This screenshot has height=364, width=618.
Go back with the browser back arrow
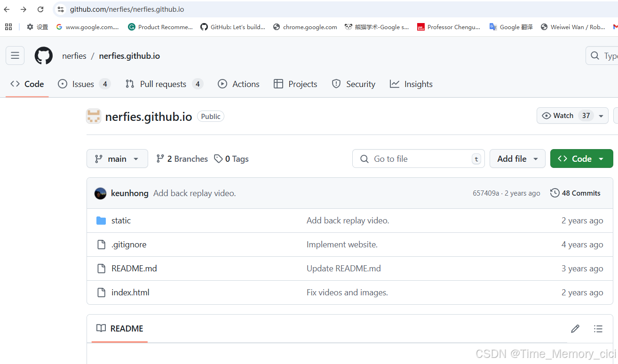(x=7, y=9)
